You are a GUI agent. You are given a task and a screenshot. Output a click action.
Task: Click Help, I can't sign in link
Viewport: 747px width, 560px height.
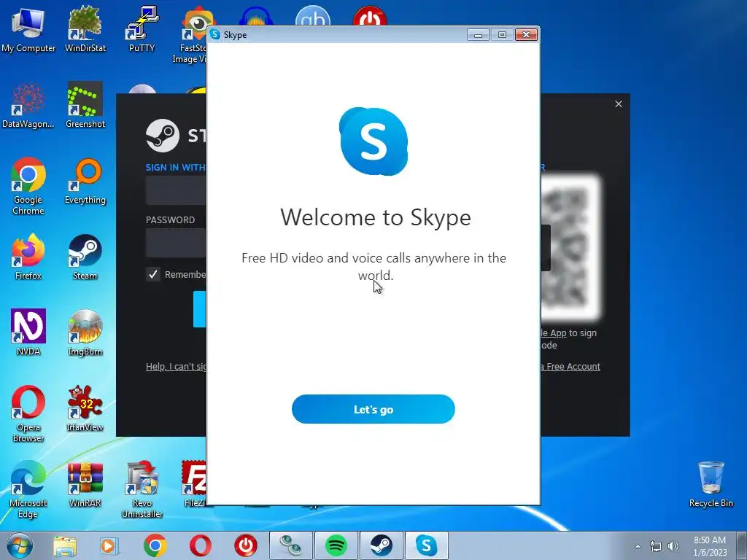[176, 366]
